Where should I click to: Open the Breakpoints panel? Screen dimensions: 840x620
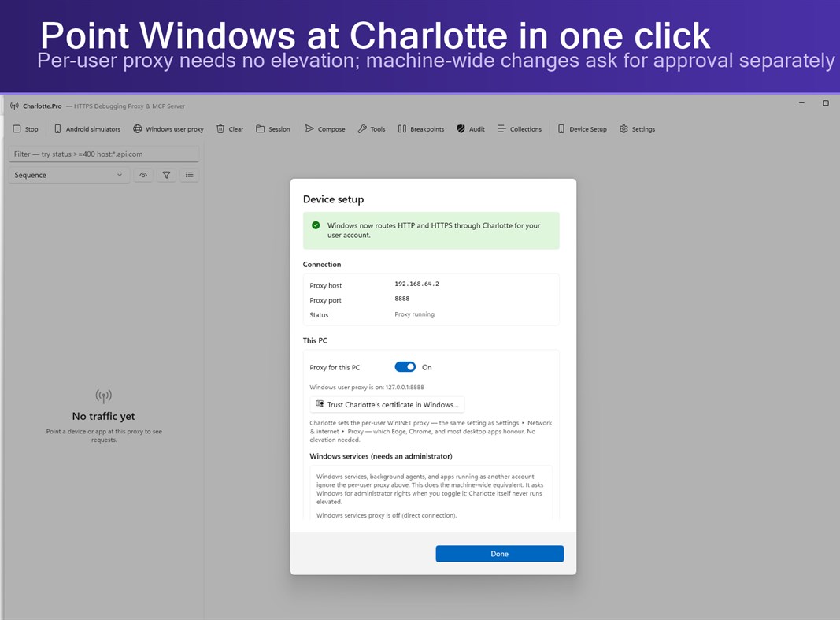click(x=421, y=129)
